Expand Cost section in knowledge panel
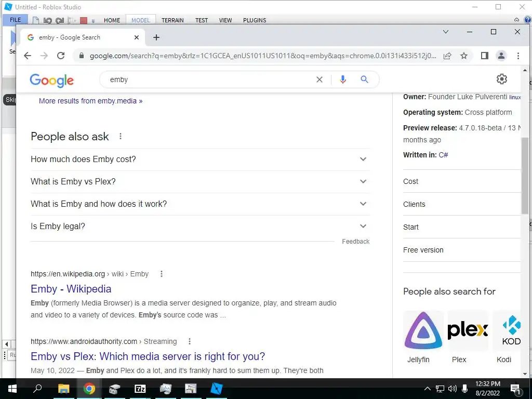 (x=461, y=181)
